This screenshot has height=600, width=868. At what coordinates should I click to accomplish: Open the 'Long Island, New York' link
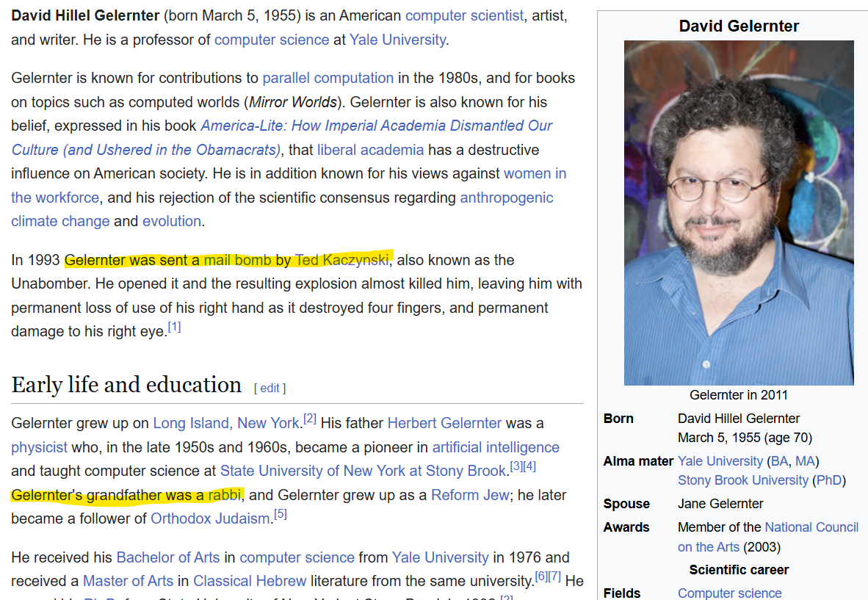coord(226,424)
